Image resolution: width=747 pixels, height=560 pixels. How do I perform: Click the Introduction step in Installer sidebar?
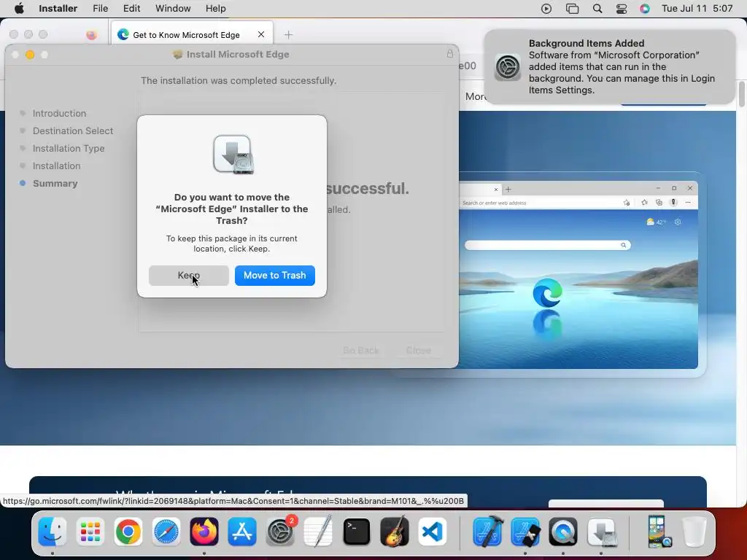tap(59, 113)
